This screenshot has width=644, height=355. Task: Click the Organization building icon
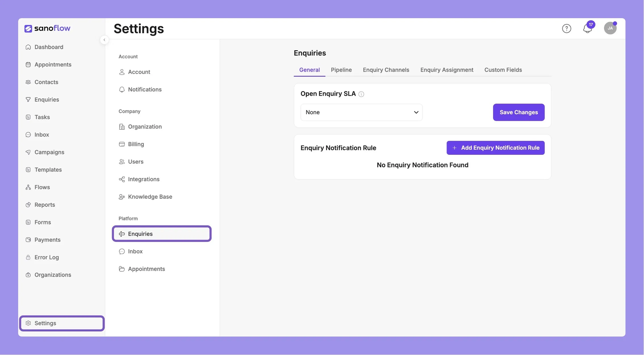122,127
